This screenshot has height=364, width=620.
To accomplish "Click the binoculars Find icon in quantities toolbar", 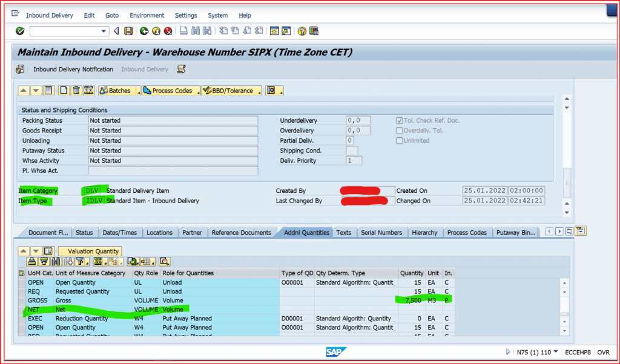I will click(x=56, y=261).
